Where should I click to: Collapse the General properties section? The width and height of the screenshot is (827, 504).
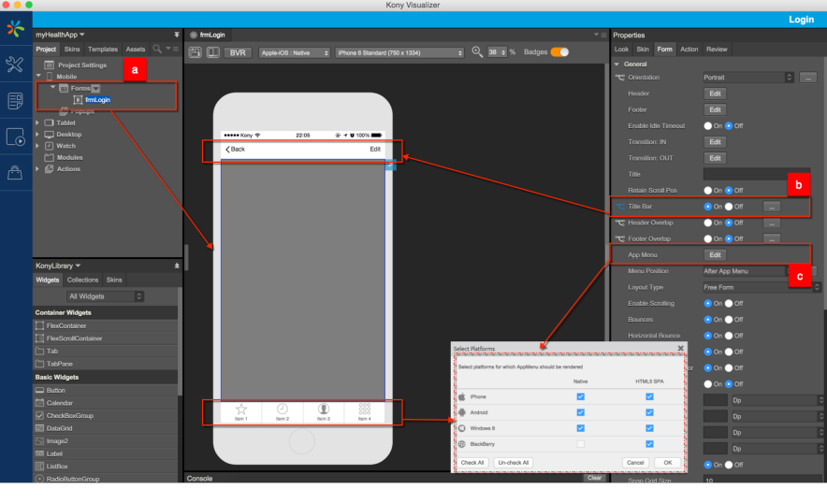tap(617, 65)
